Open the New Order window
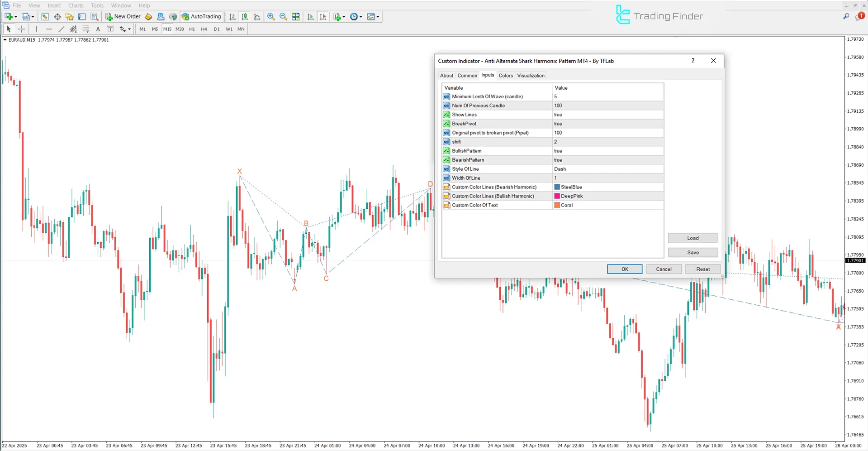The width and height of the screenshot is (868, 451). coord(122,16)
